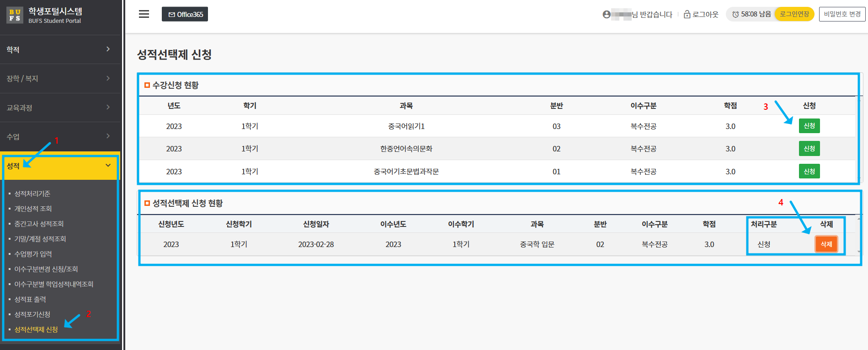Screen dimensions: 868x350
Task: Expand the 장학 / 복지 menu
Action: point(59,78)
